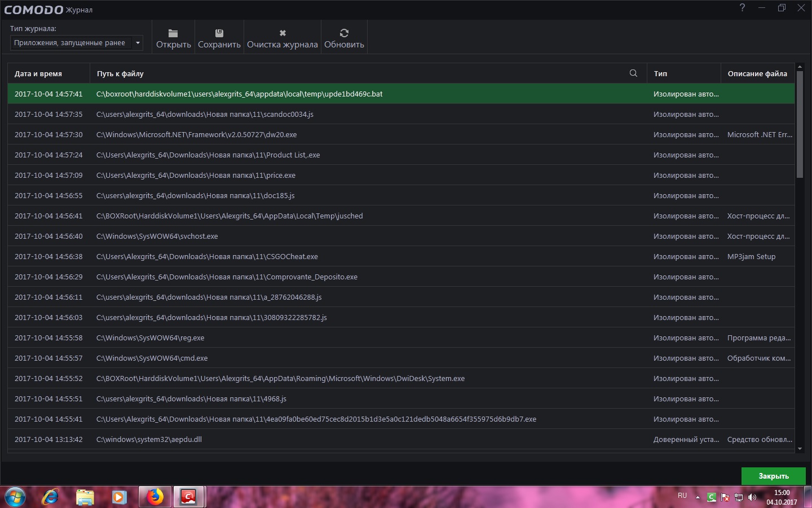Open the volume control in the tray
The height and width of the screenshot is (508, 812).
point(752,497)
